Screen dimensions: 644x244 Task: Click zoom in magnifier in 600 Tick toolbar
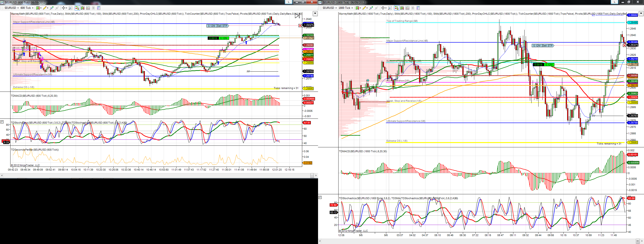[x=52, y=8]
